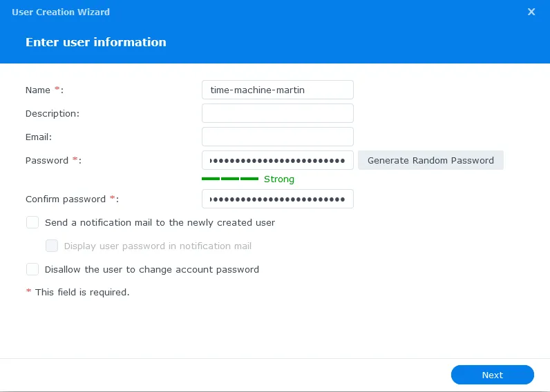Click the "Description:" label
The image size is (550, 392).
click(53, 113)
